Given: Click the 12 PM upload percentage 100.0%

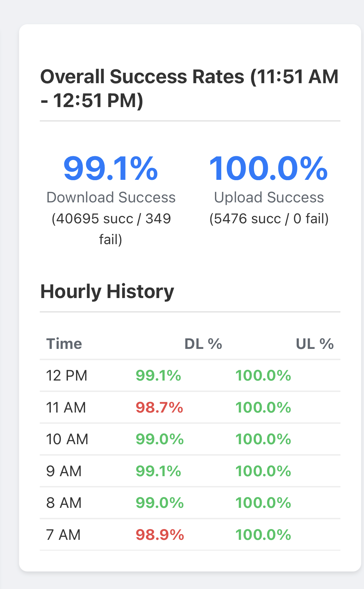Looking at the screenshot, I should 263,375.
